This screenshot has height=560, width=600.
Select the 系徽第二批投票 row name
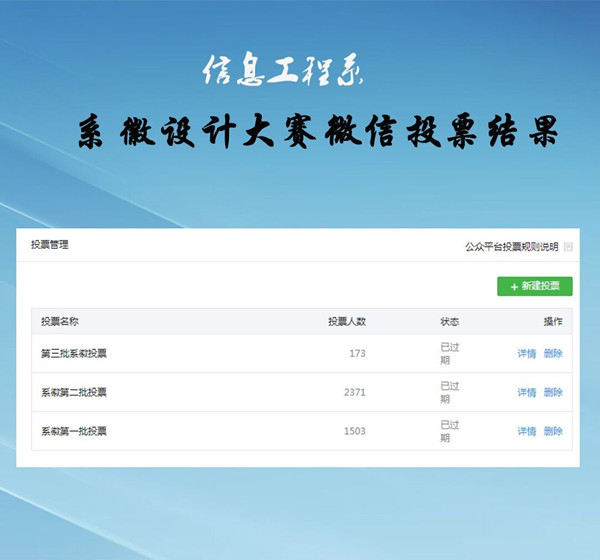[x=73, y=392]
